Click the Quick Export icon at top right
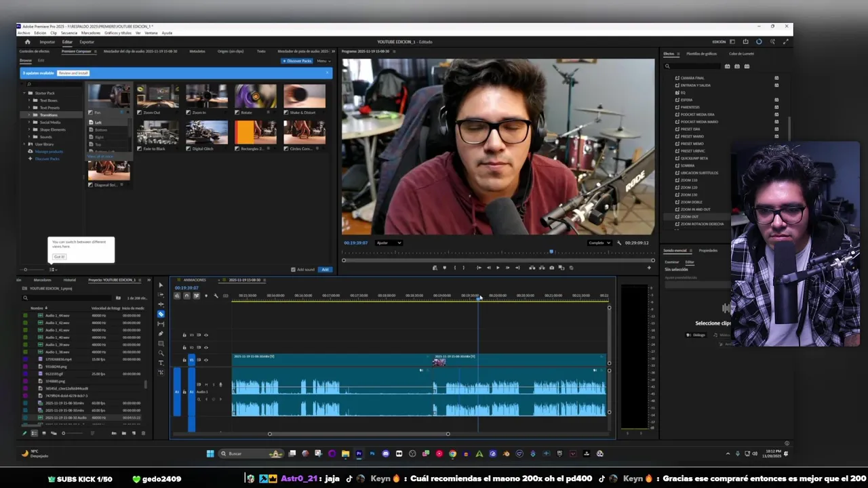This screenshot has width=868, height=488. pos(745,41)
